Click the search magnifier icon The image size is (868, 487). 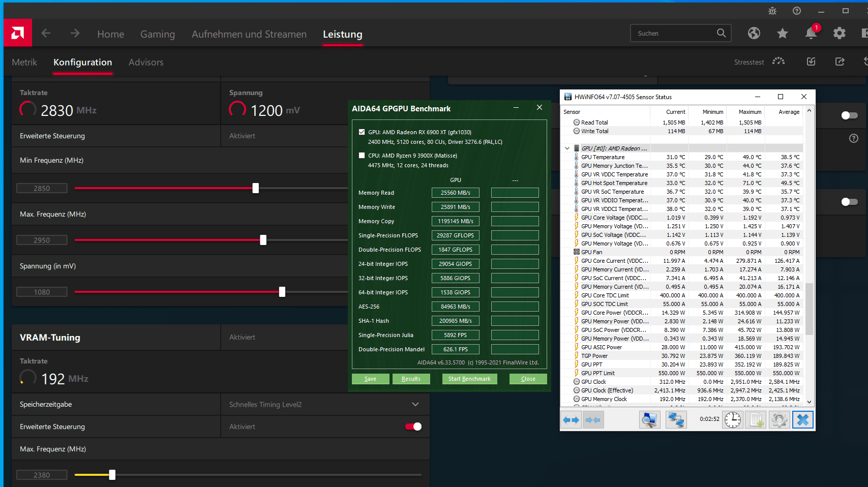coord(721,33)
